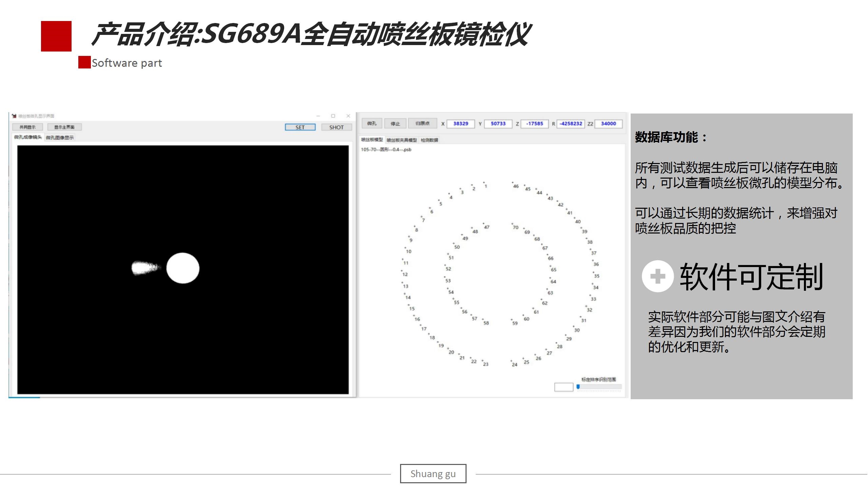Click the 显示主界面 button
Screen dimensions: 868x488
tap(64, 127)
